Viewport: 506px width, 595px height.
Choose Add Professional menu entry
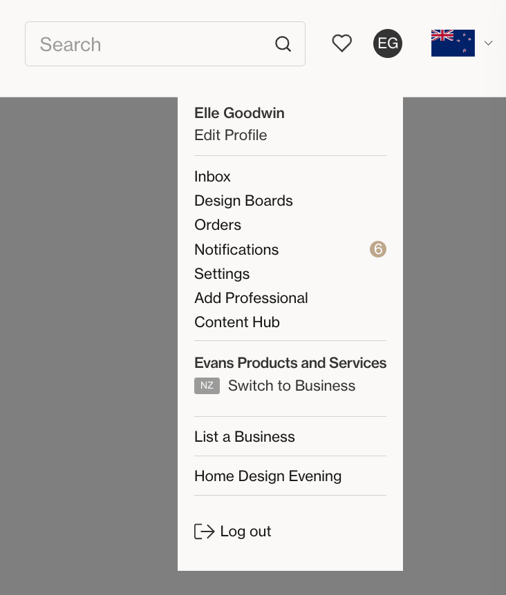click(251, 298)
